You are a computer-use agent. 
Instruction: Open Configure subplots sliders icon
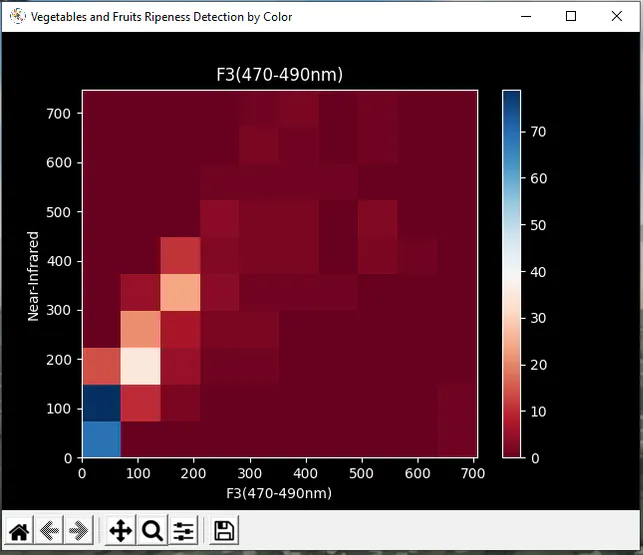[183, 531]
